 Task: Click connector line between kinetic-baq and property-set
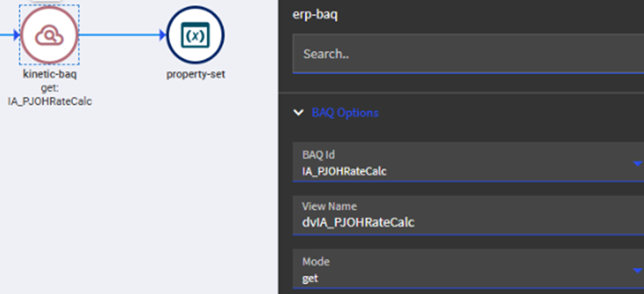(x=118, y=34)
